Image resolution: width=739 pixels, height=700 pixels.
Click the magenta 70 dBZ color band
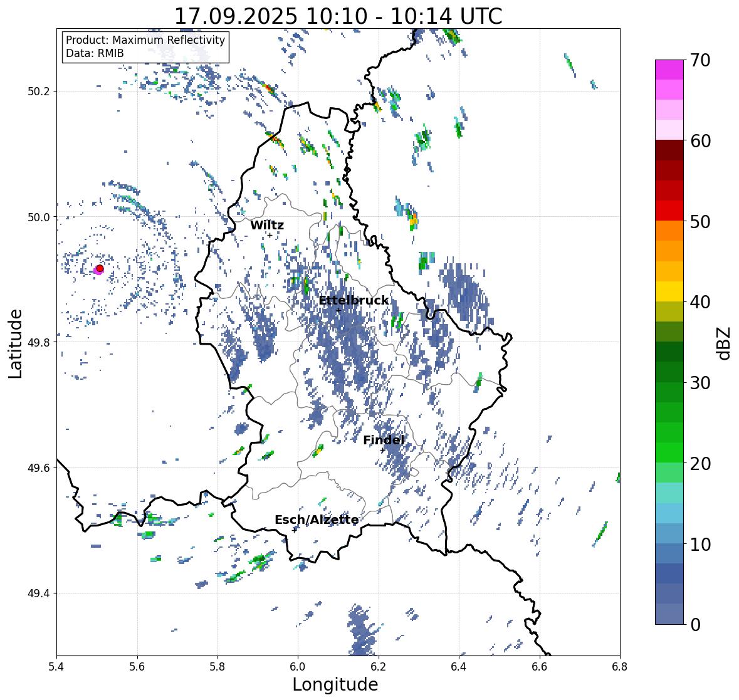[x=669, y=70]
